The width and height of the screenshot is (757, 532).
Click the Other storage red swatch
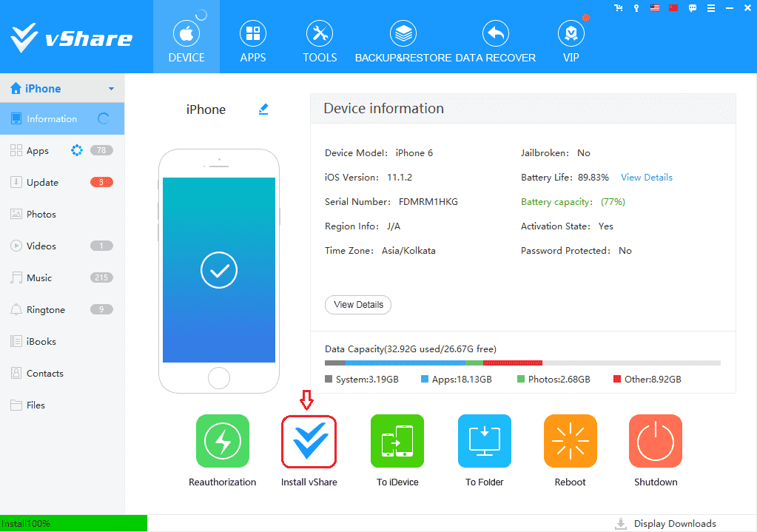click(617, 379)
